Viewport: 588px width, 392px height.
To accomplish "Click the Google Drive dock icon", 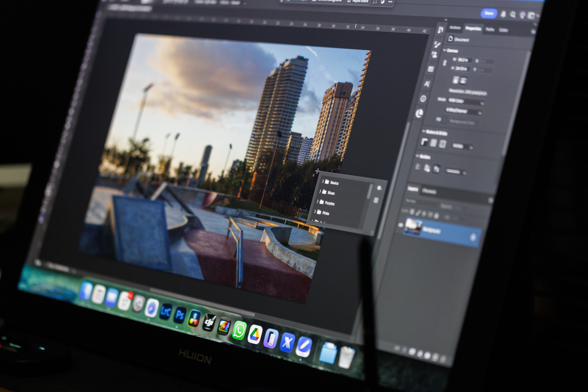I will tap(255, 334).
